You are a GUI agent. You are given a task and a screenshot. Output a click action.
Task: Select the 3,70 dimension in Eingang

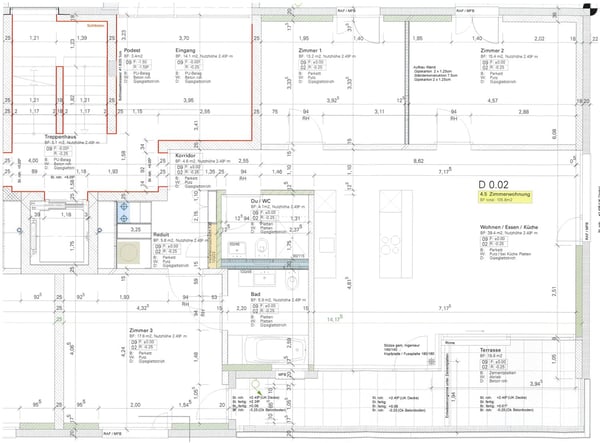184,38
